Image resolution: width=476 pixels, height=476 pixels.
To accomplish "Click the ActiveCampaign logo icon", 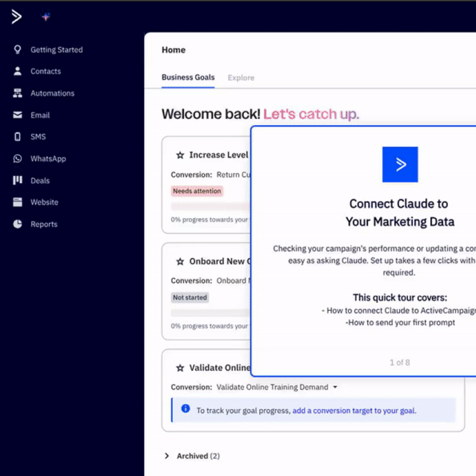I will click(x=16, y=17).
